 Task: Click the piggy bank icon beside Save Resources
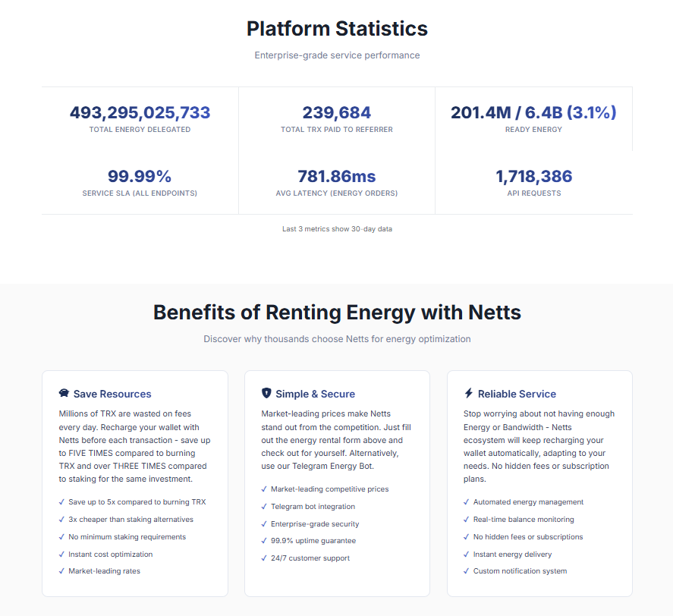pyautogui.click(x=64, y=394)
